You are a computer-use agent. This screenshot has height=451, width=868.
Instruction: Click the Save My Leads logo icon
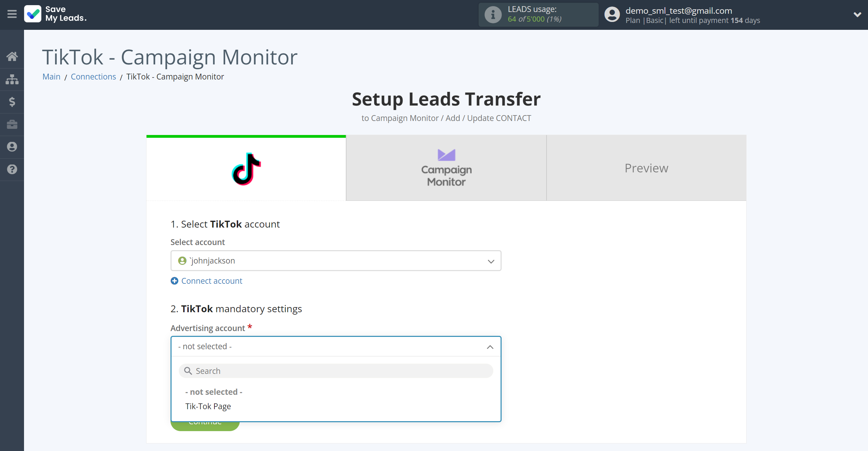(x=32, y=14)
